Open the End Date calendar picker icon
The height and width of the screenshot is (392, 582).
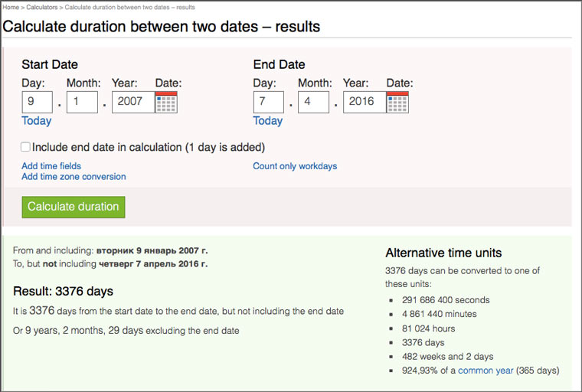(x=397, y=102)
